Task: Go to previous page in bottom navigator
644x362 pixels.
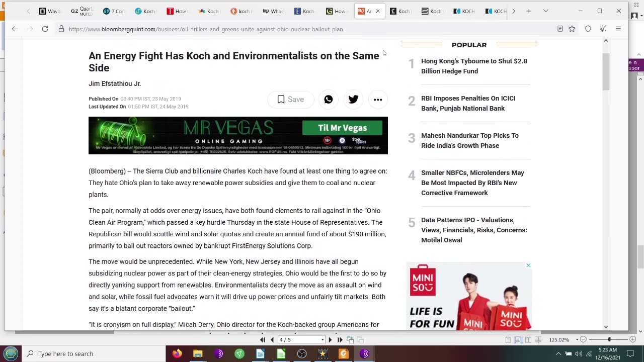Action: point(272,340)
